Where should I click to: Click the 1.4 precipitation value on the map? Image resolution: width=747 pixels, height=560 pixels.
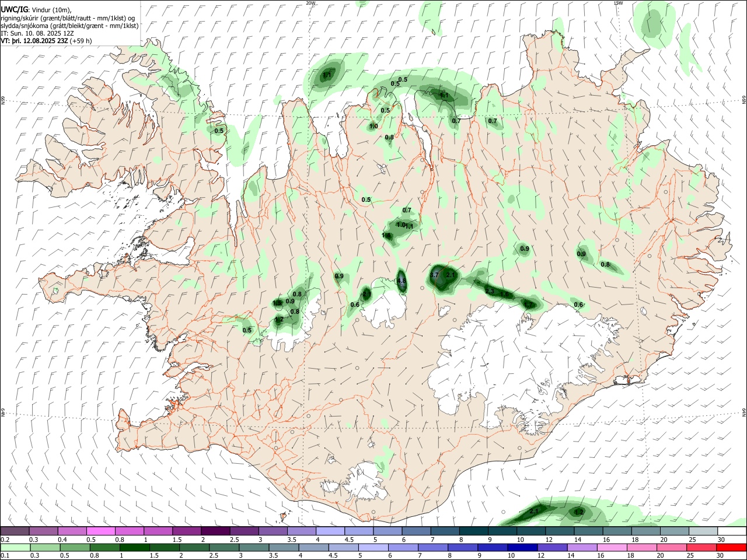(x=386, y=236)
